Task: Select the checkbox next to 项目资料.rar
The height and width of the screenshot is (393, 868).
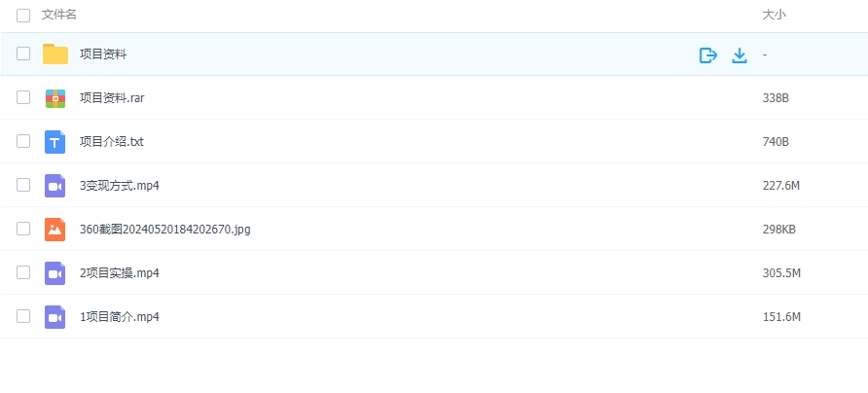Action: [23, 97]
